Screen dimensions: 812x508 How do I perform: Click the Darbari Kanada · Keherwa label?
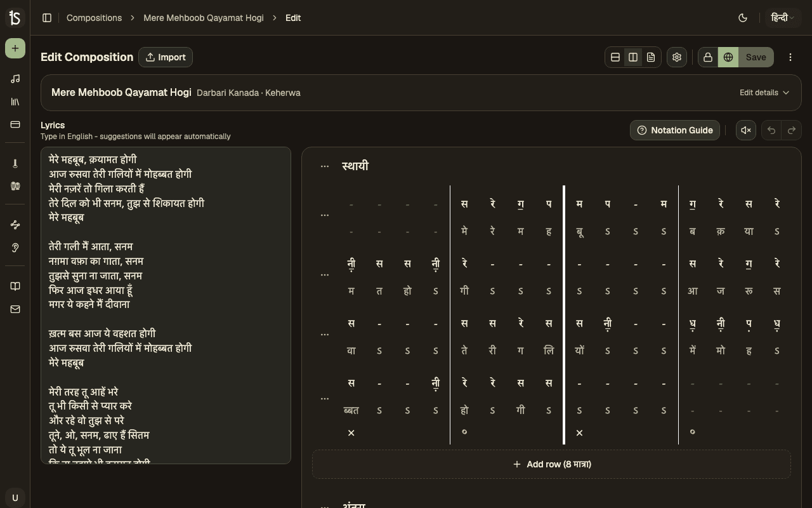249,93
